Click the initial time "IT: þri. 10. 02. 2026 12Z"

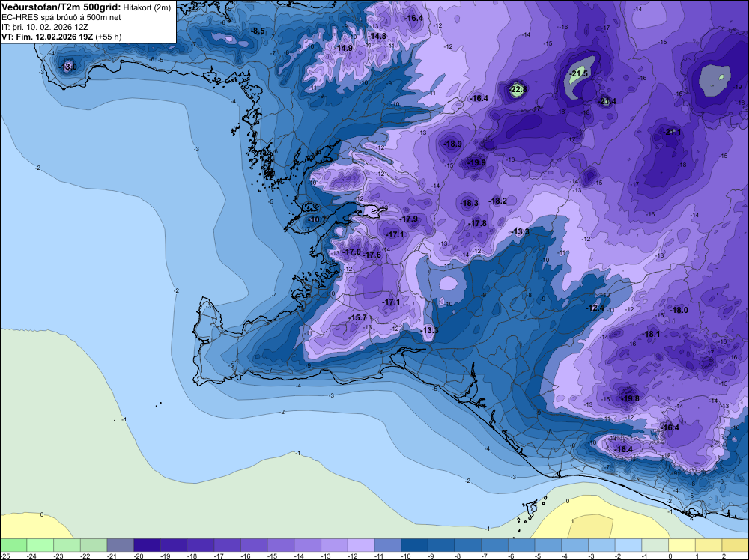click(x=45, y=27)
